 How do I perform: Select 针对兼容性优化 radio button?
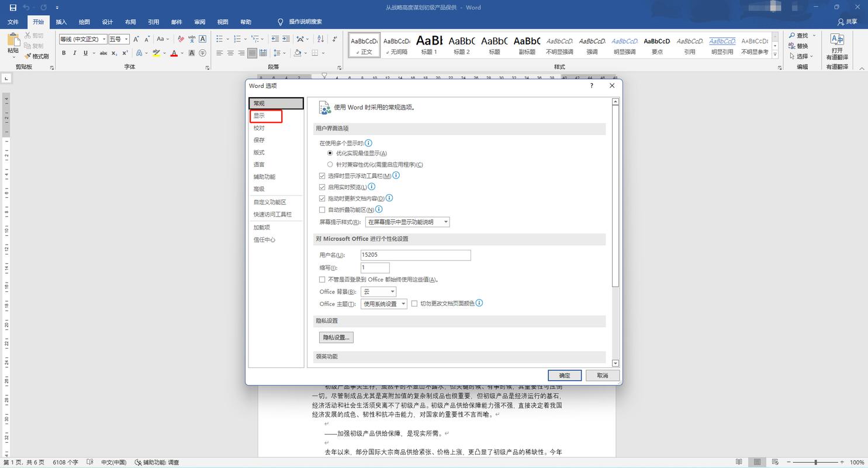click(330, 164)
